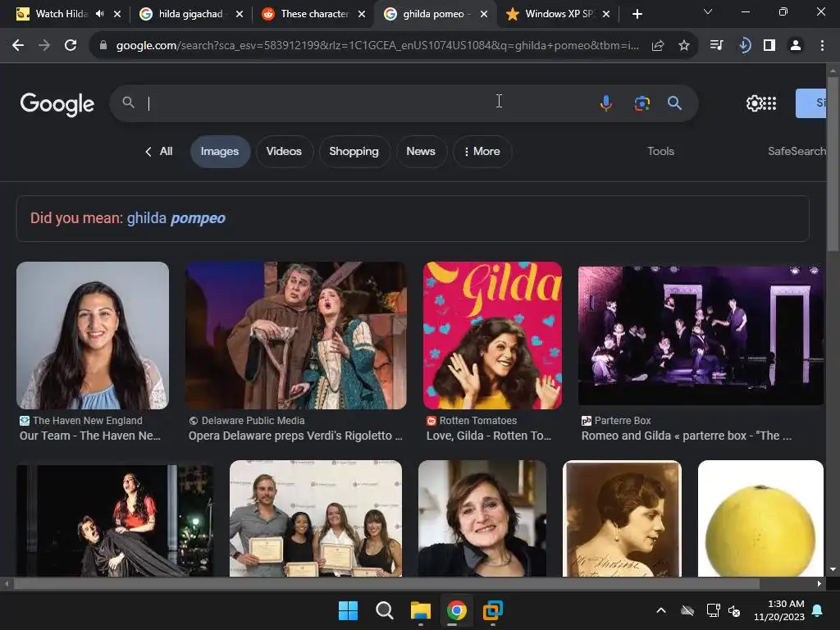Viewport: 840px width, 630px height.
Task: Click Romeo and Gilda parterre box link
Action: (687, 436)
